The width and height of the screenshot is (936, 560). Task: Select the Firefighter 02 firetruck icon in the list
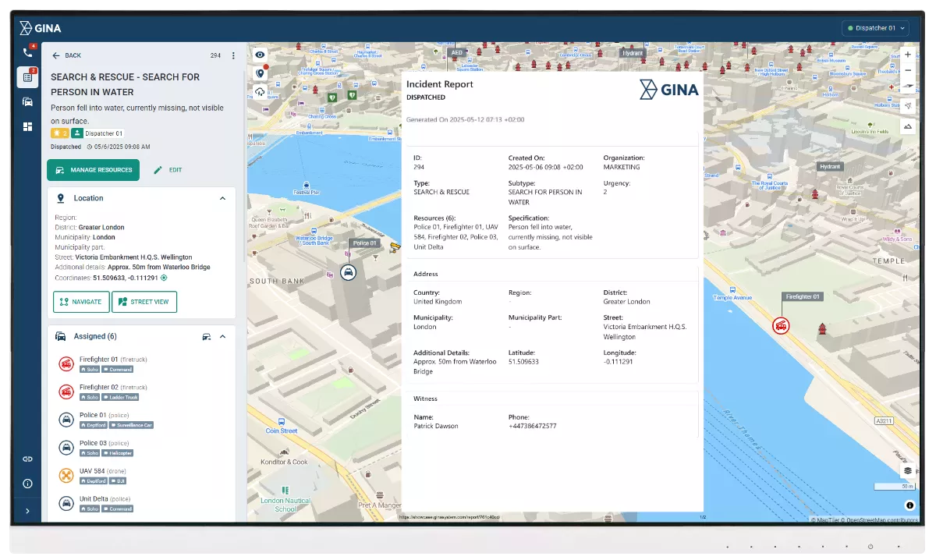[66, 392]
